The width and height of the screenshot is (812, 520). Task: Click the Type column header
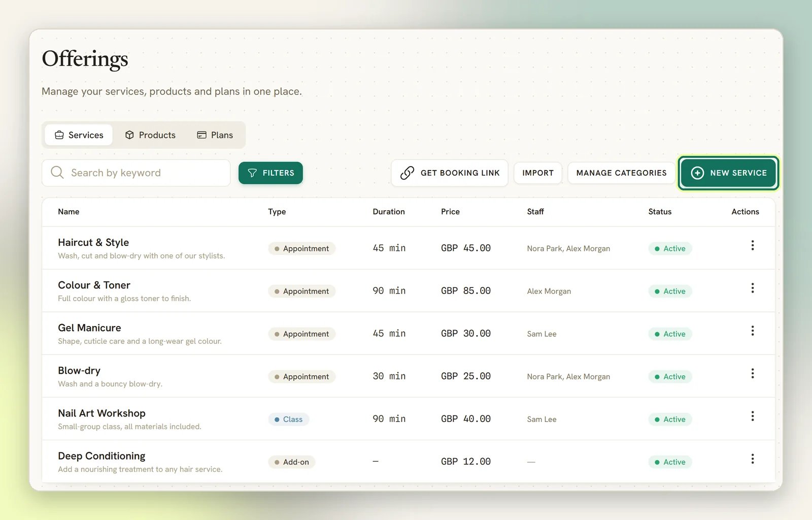click(277, 212)
